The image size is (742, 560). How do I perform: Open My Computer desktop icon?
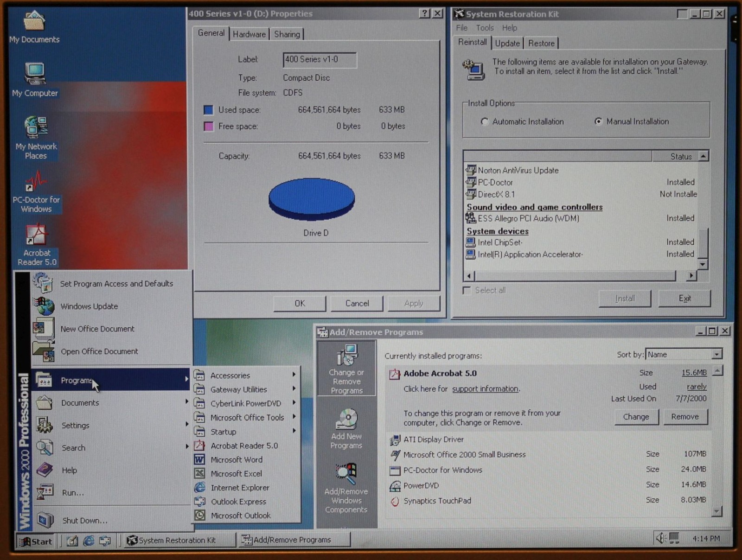[x=35, y=79]
